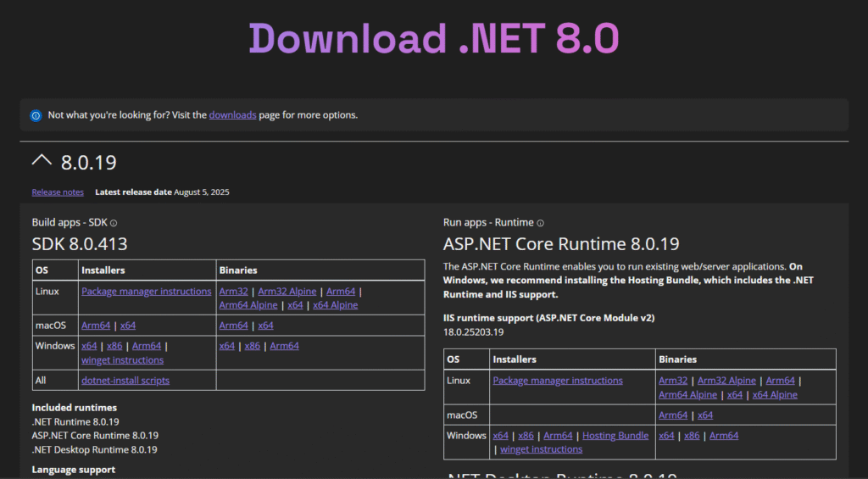The image size is (868, 479).
Task: Open ASP.NET Core Linux Package manager instructions
Action: click(558, 381)
